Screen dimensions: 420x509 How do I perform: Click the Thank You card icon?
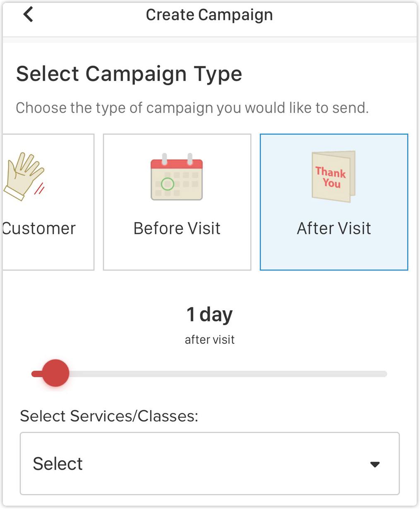point(334,177)
